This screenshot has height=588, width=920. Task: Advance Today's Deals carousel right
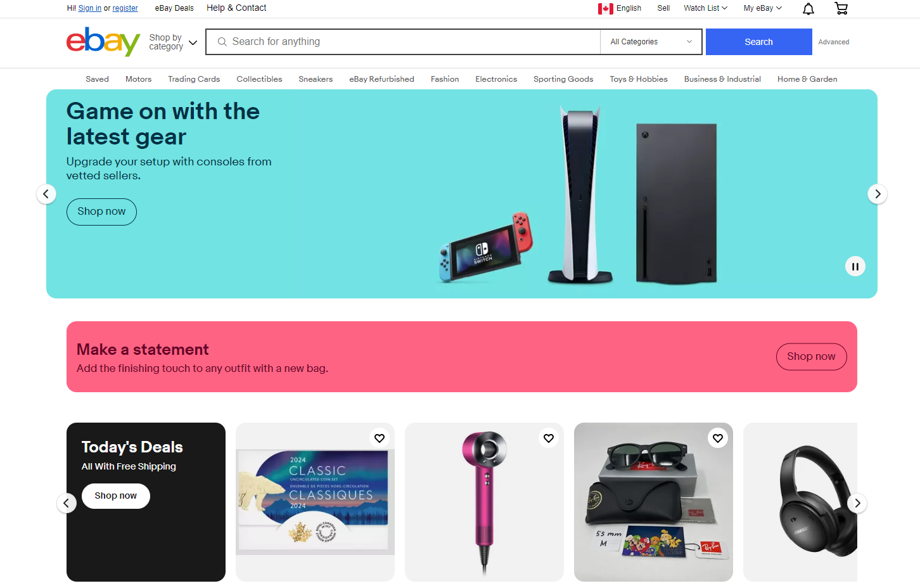(x=857, y=503)
